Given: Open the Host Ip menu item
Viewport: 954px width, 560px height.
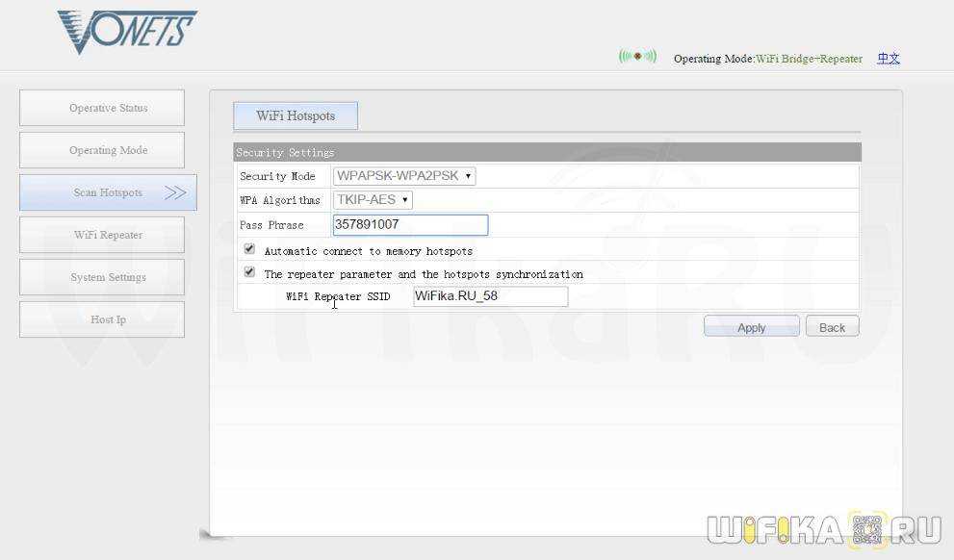Looking at the screenshot, I should point(102,319).
